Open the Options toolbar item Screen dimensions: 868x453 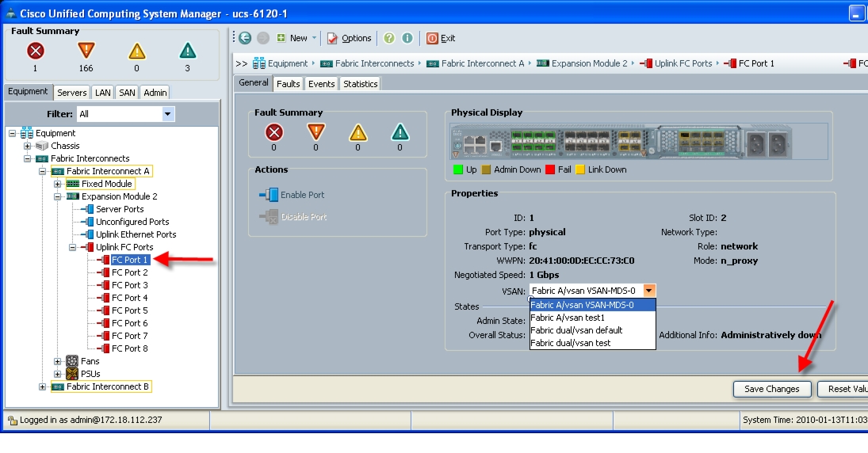pyautogui.click(x=350, y=38)
